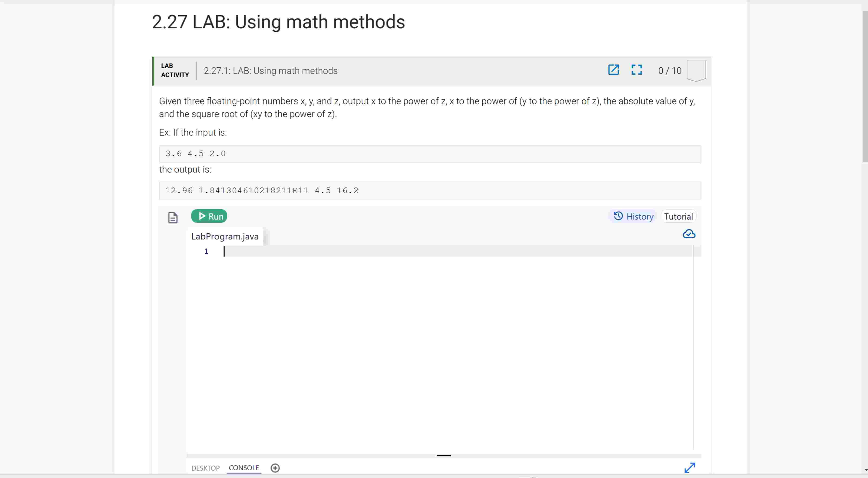Switch to the DESKTOP tab
Screen dimensions: 868x478
click(x=205, y=468)
